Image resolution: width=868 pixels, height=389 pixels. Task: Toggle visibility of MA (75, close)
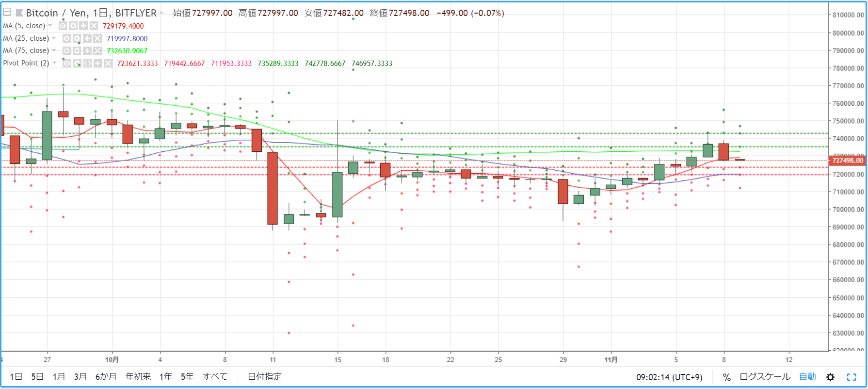point(67,50)
